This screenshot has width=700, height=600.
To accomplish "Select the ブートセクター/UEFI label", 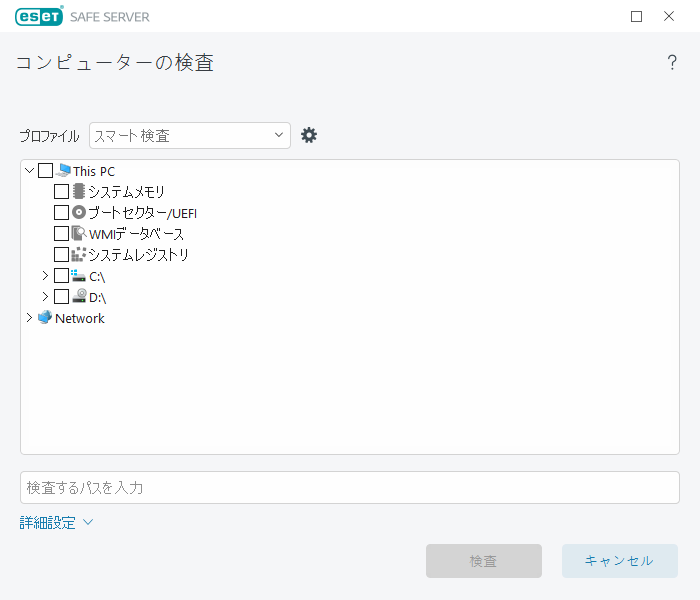I will click(x=142, y=213).
